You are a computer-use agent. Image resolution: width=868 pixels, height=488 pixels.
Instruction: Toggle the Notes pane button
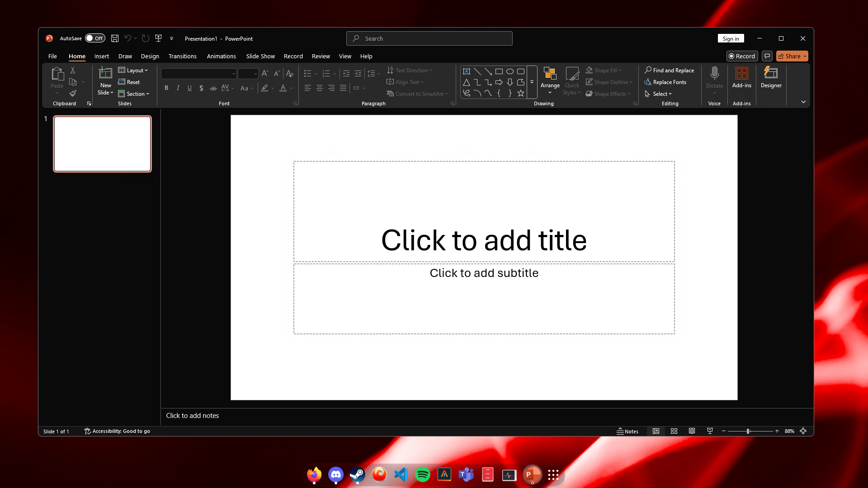point(627,431)
